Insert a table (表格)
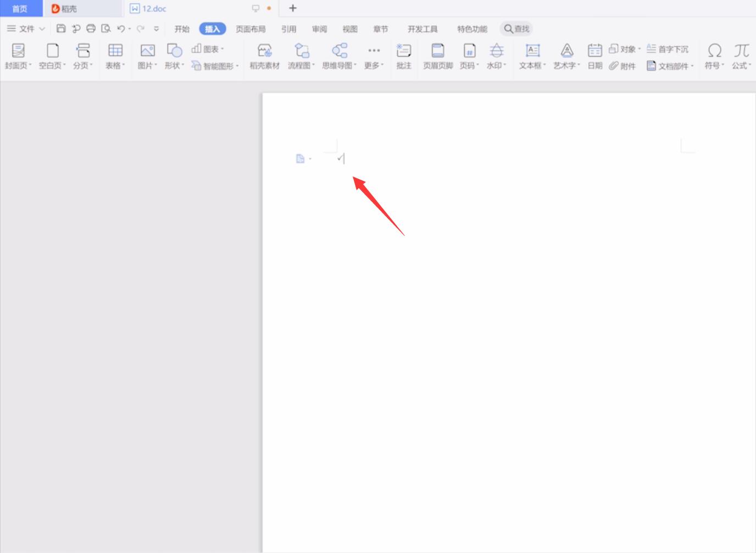 [x=115, y=57]
